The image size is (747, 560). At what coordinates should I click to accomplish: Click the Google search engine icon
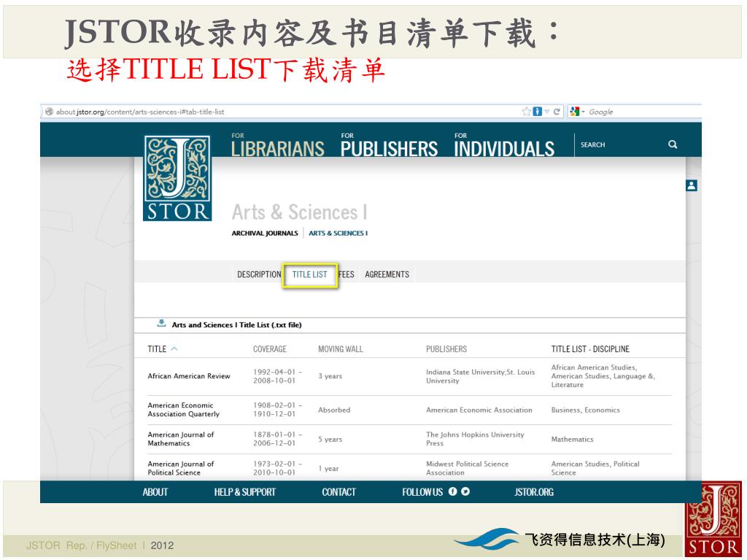[x=574, y=112]
